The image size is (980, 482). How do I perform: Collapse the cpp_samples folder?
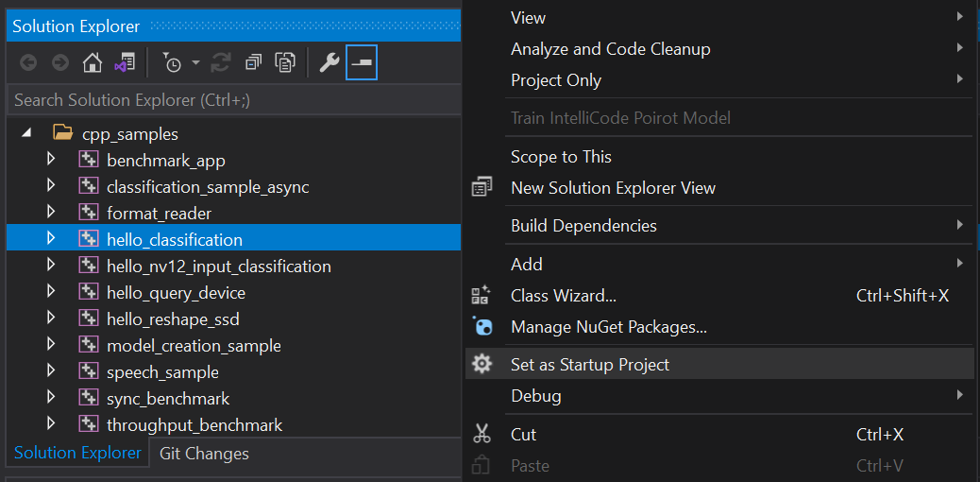pyautogui.click(x=26, y=134)
